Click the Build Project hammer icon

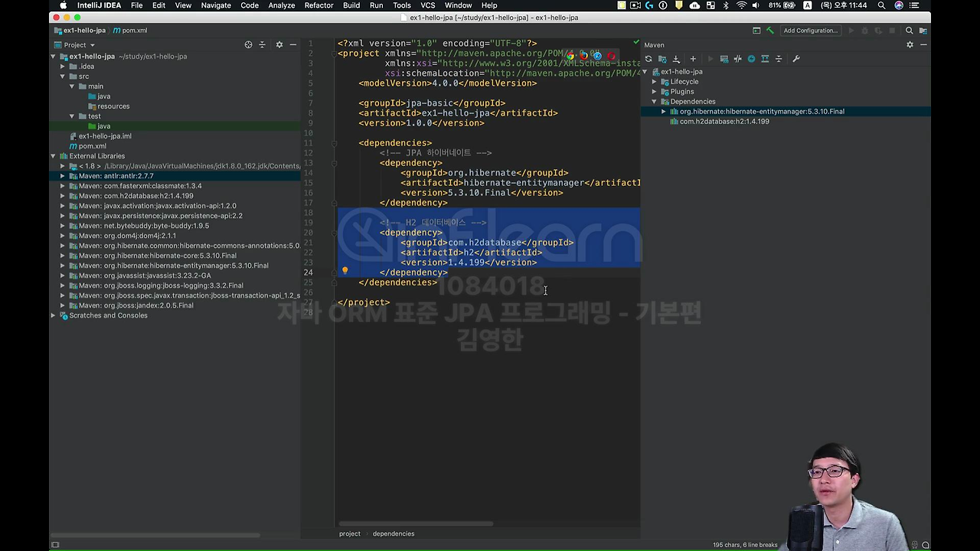(770, 31)
